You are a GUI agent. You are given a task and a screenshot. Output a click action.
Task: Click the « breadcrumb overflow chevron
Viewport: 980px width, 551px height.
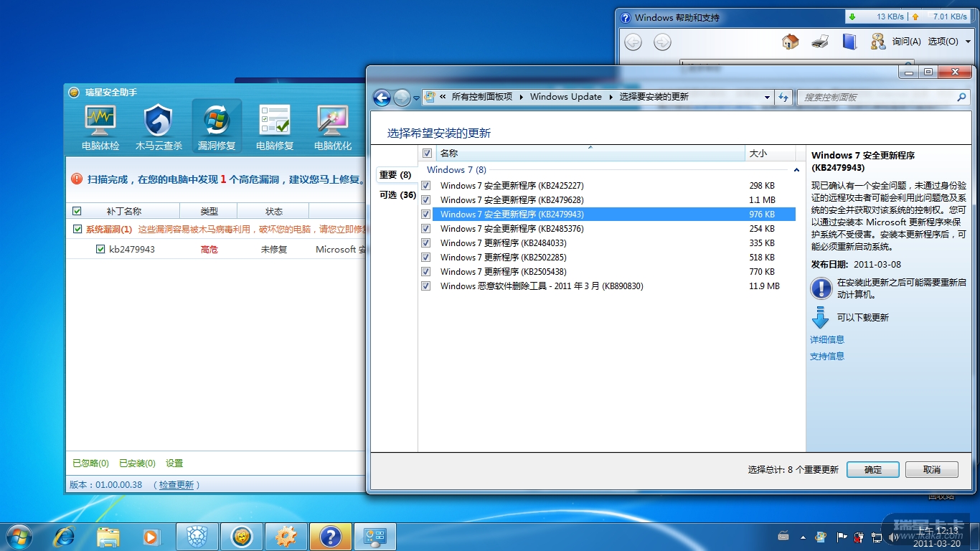443,97
